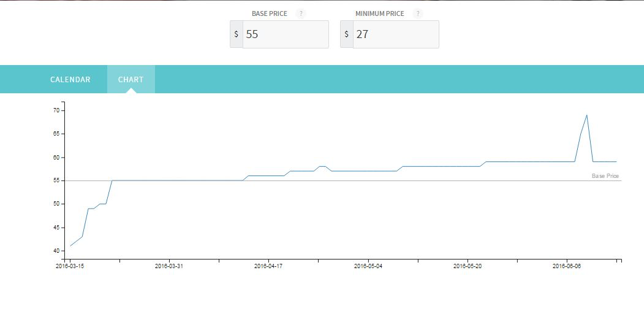
Task: Select the Chart tab
Action: pos(131,79)
